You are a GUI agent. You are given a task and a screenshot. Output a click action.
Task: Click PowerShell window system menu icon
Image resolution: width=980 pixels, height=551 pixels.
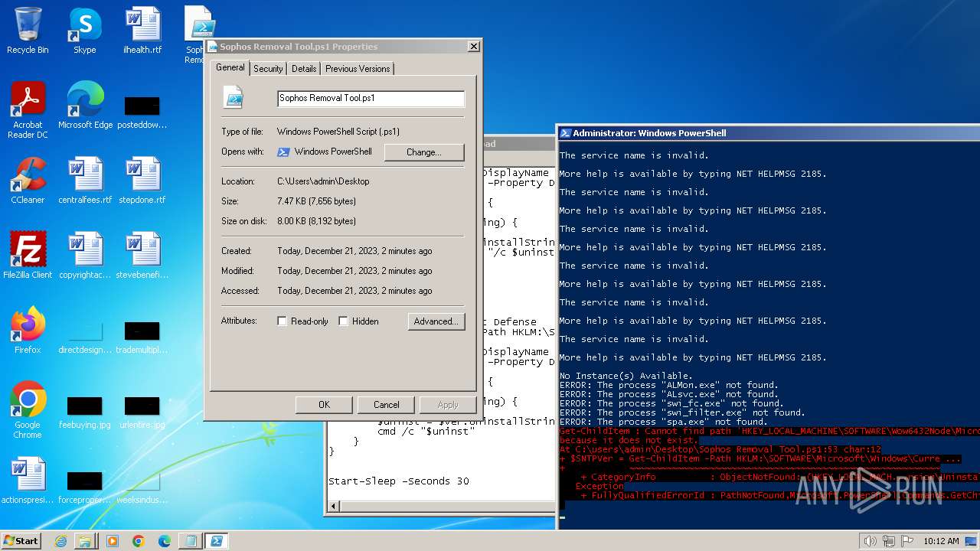click(565, 133)
